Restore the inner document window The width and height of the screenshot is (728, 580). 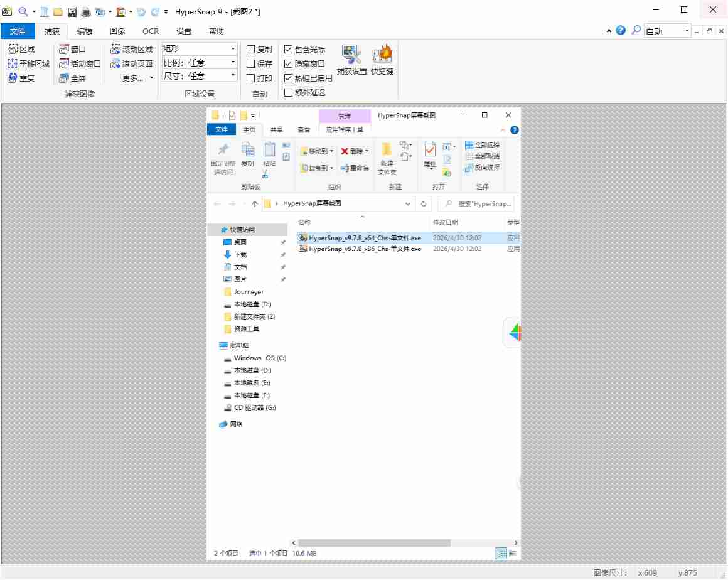coord(709,31)
